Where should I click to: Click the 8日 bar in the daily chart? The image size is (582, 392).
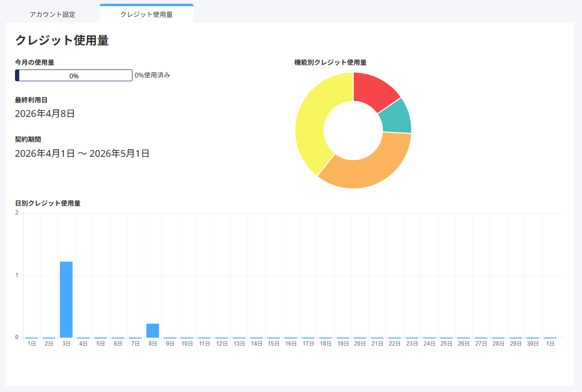tap(153, 331)
